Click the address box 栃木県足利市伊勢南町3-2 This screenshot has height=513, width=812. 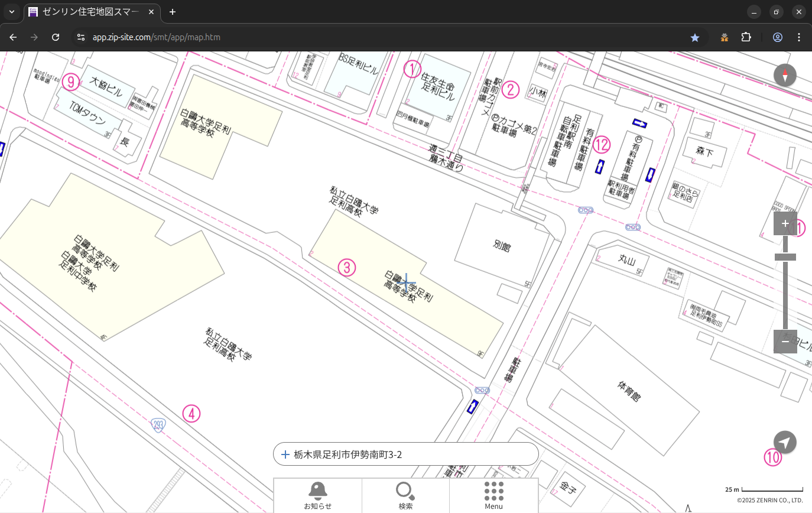(x=406, y=454)
